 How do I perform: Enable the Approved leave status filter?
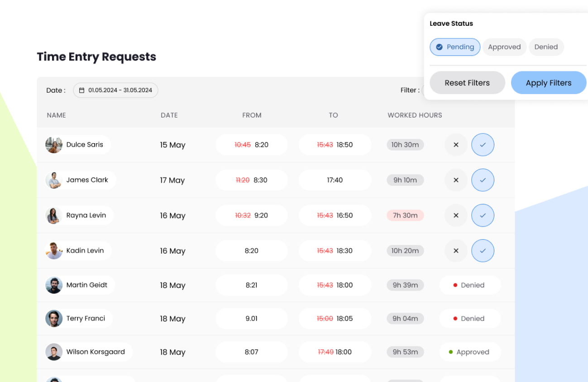click(504, 47)
